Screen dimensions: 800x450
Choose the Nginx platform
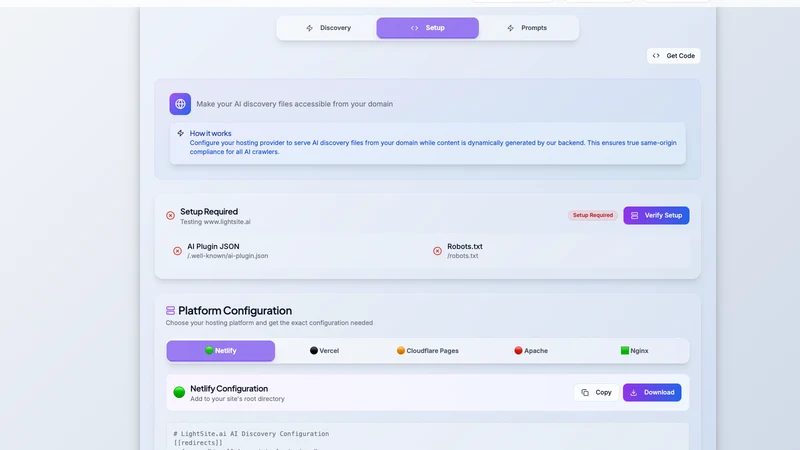click(x=635, y=351)
